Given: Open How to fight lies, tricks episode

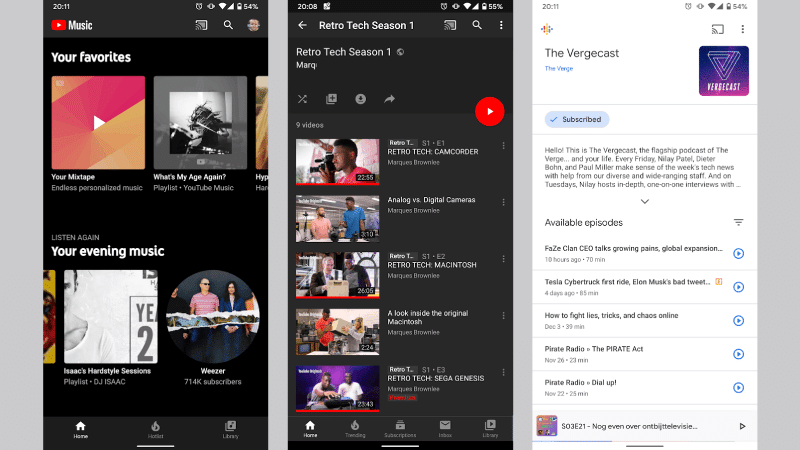Looking at the screenshot, I should [x=611, y=315].
